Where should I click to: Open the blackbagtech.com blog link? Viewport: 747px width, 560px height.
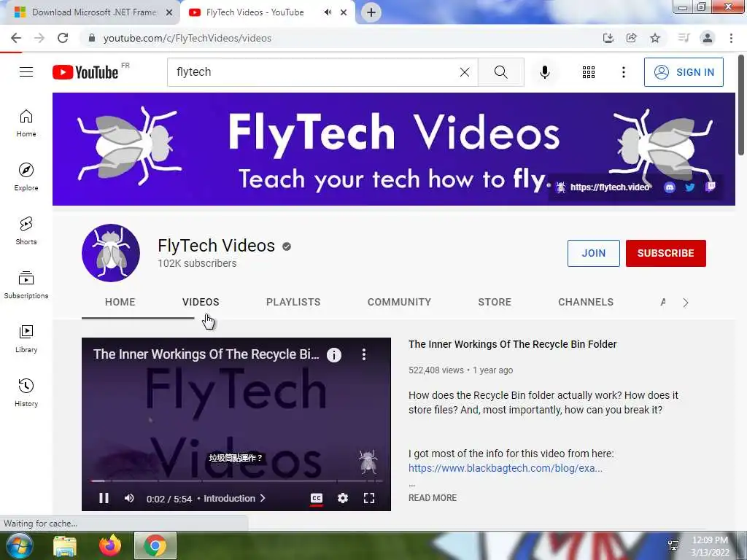[505, 468]
